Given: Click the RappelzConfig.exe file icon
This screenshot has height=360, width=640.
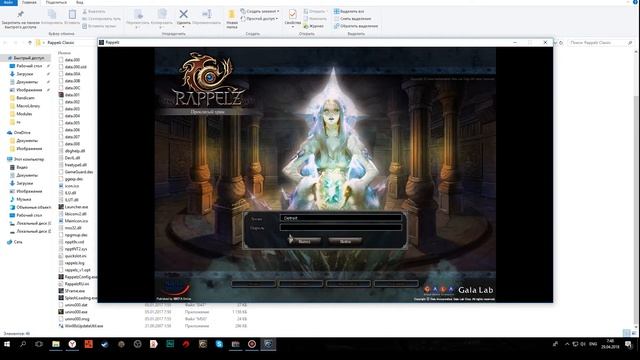Looking at the screenshot, I should tap(61, 277).
